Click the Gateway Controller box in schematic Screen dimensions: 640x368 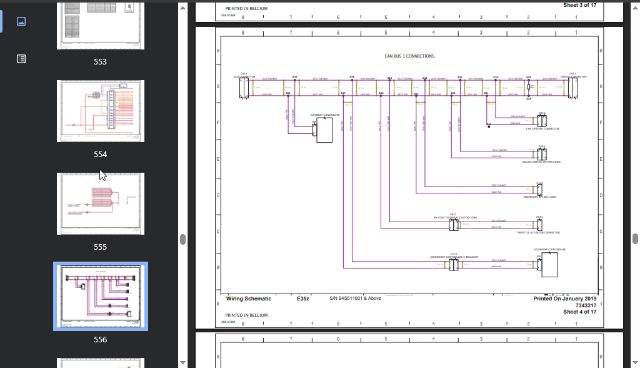(x=324, y=131)
